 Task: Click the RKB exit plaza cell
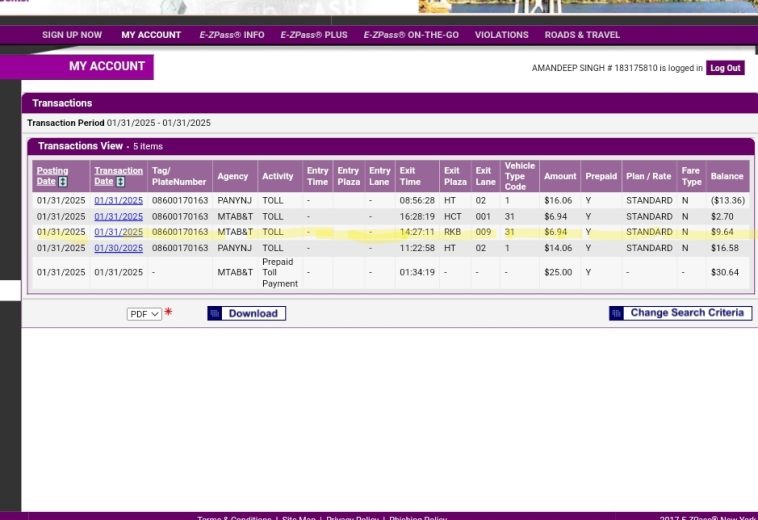(452, 232)
